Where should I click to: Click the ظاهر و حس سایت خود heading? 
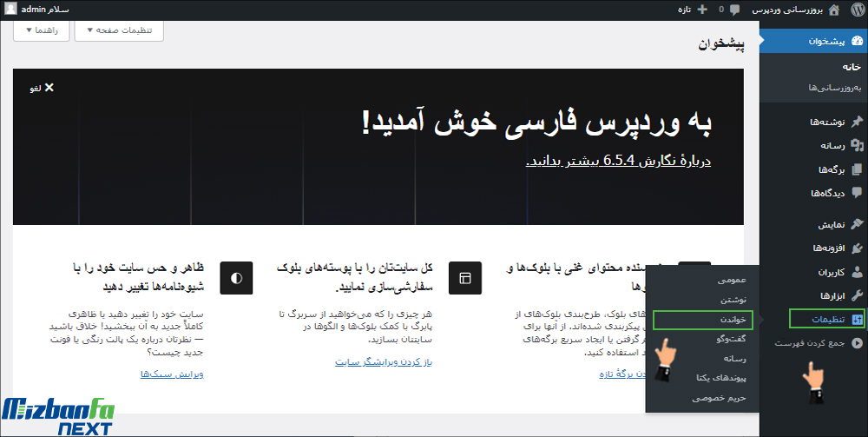138,278
